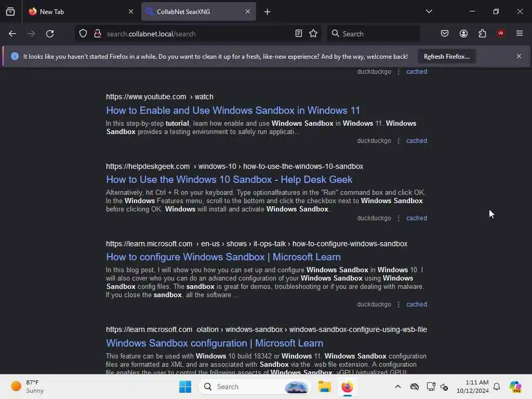532x399 pixels.
Task: Open cached version of Help Desk Geek result
Action: 417,218
